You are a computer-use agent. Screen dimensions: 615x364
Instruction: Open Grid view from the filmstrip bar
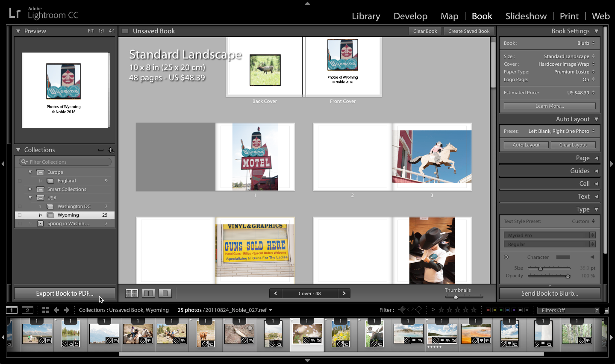click(45, 310)
